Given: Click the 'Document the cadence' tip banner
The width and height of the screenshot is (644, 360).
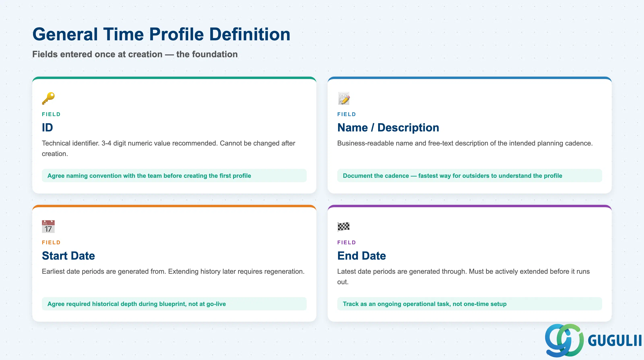Looking at the screenshot, I should (x=470, y=176).
